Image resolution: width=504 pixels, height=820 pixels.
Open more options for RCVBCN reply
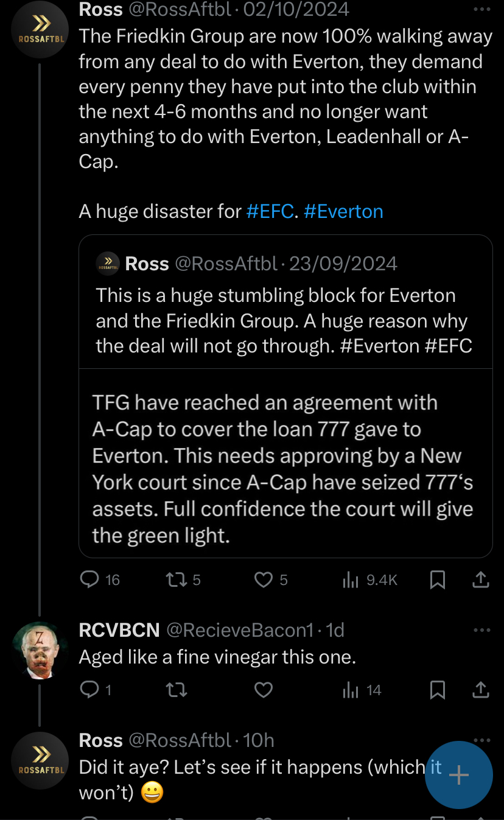(481, 630)
